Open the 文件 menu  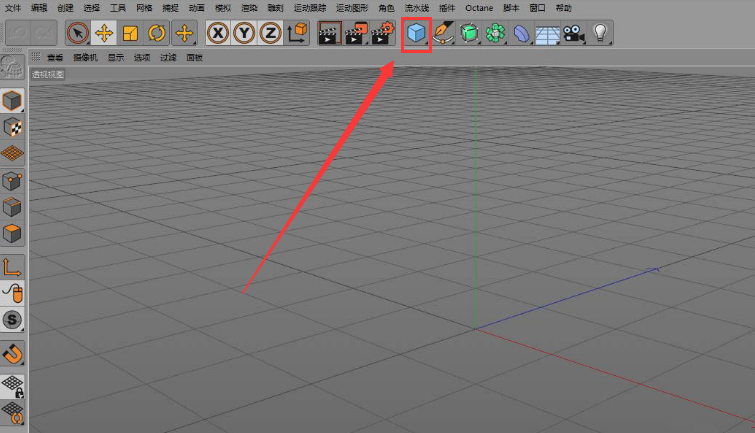pos(13,8)
